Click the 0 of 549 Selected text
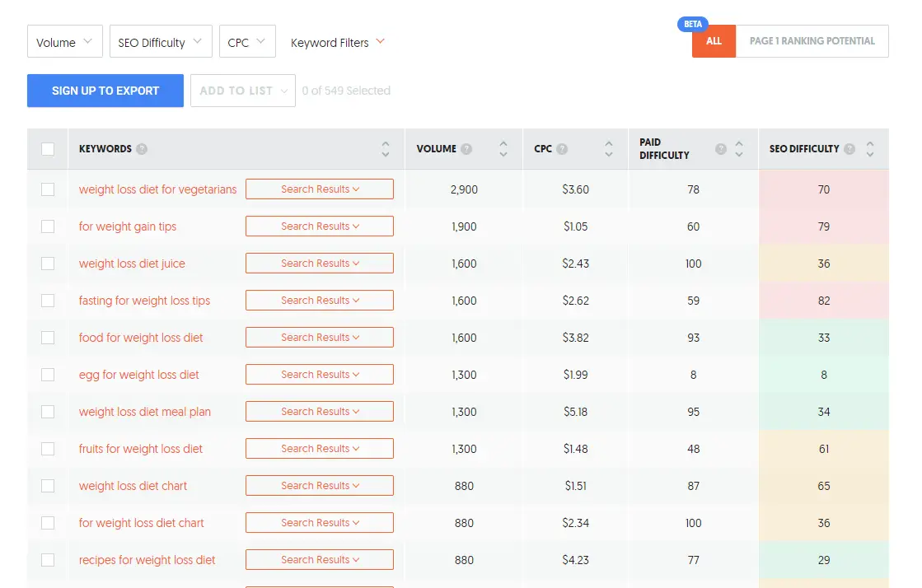The width and height of the screenshot is (922, 588). [346, 91]
